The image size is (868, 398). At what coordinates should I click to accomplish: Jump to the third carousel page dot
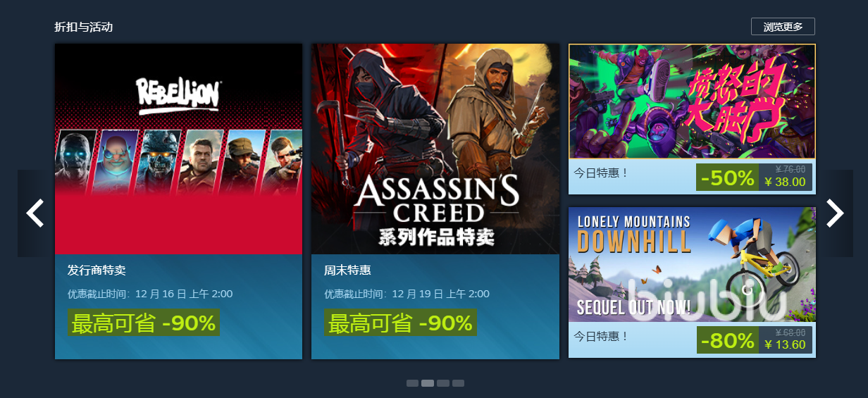443,383
